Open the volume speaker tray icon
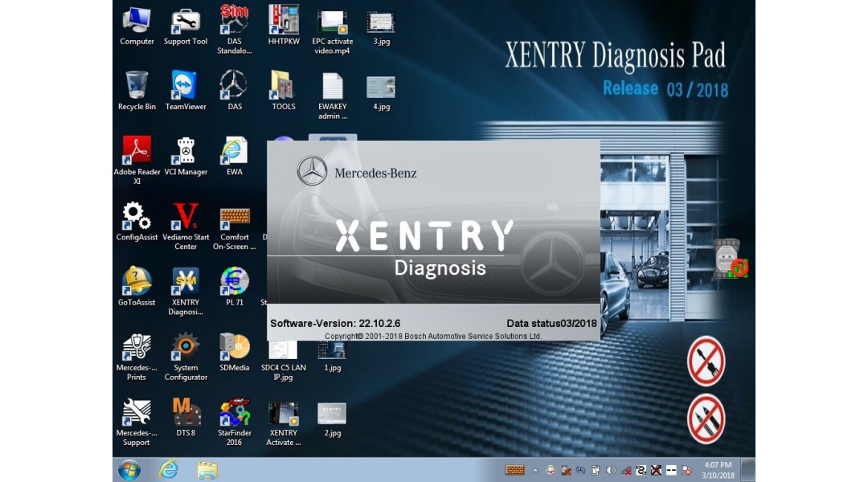The width and height of the screenshot is (868, 482). tap(611, 471)
